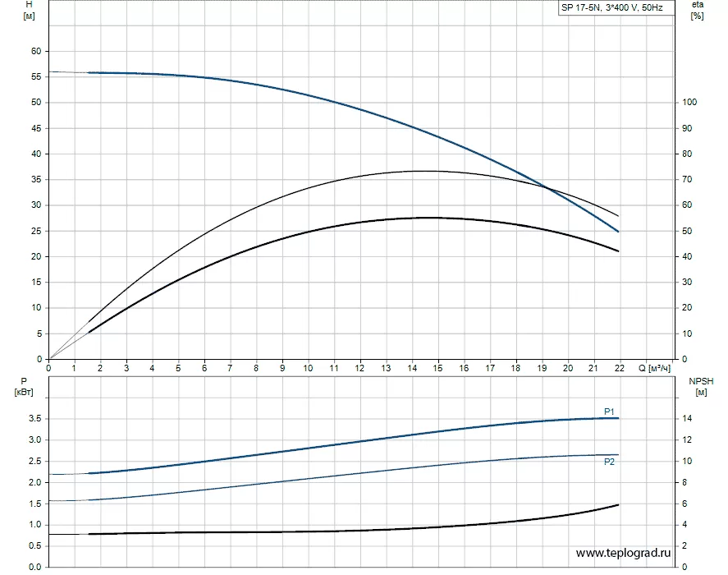Click the 1 tick on the Q axis
Screen dimensions: 728x575
tap(75, 368)
